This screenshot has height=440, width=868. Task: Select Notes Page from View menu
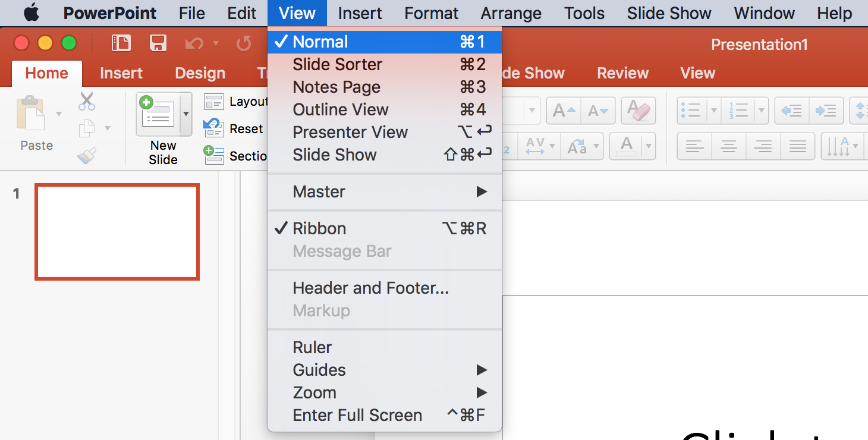point(385,87)
